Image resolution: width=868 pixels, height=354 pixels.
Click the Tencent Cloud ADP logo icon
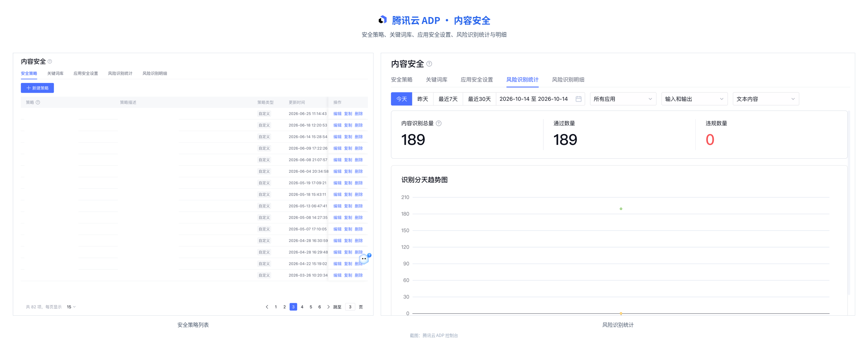[x=382, y=20]
